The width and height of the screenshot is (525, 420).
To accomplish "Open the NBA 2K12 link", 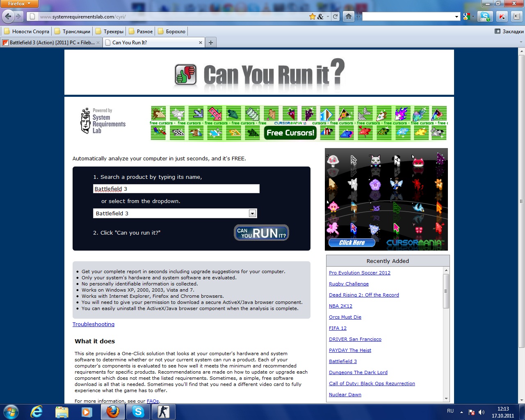I will (x=340, y=306).
